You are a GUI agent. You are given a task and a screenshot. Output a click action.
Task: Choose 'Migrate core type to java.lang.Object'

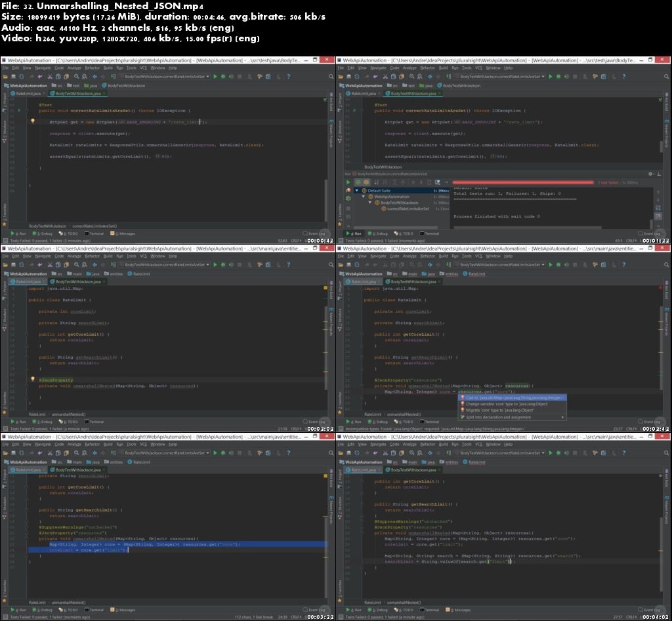click(x=500, y=411)
